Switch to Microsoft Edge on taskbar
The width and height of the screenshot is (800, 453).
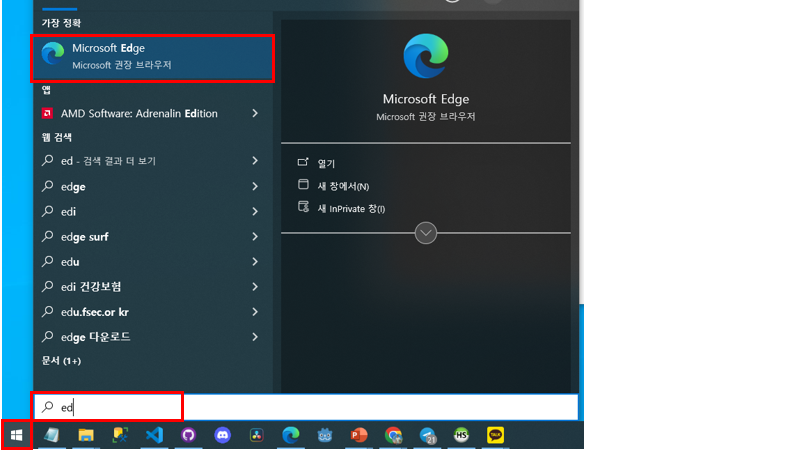tap(291, 435)
